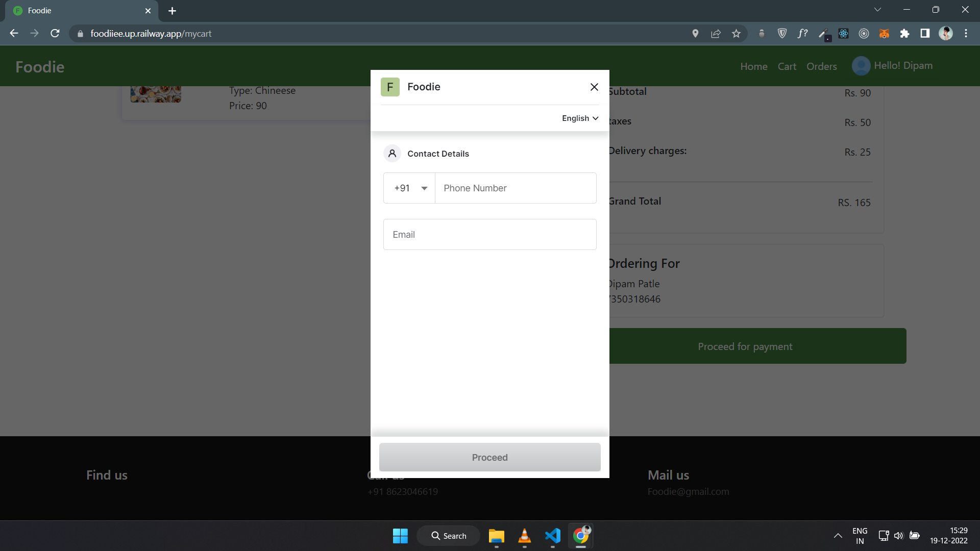The width and height of the screenshot is (980, 551).
Task: Open Visual Studio Code from taskbar
Action: pos(552,536)
